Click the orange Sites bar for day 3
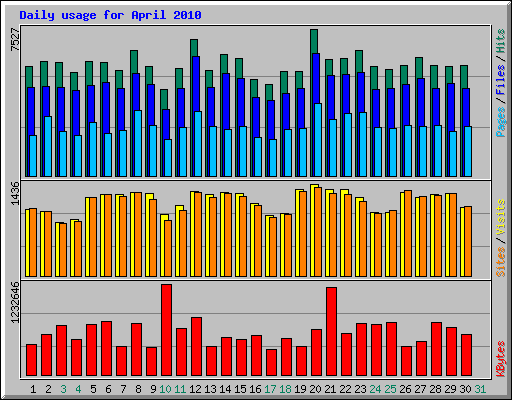The width and height of the screenshot is (512, 400). [63, 250]
